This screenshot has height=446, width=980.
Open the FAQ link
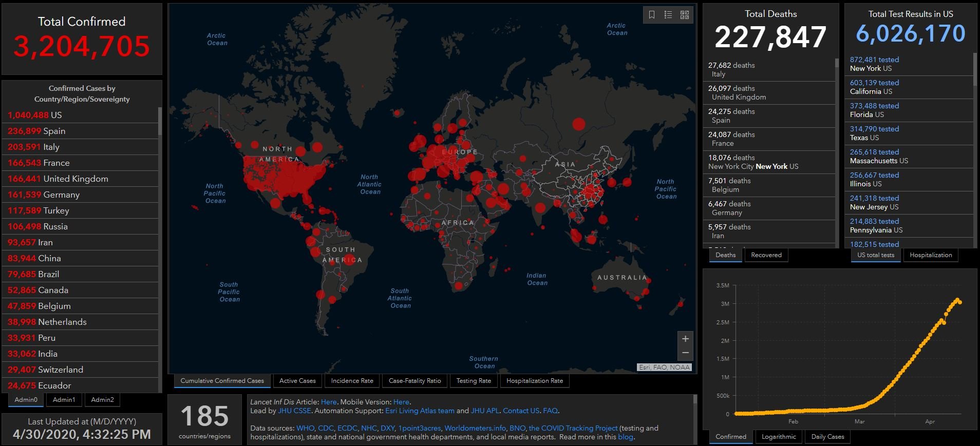(550, 411)
